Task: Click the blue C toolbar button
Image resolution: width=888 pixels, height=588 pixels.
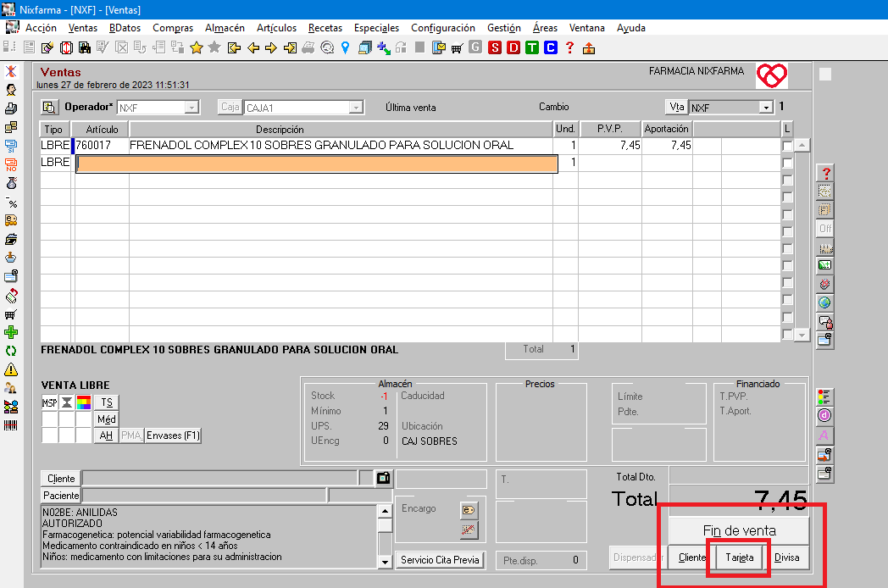Action: (551, 48)
